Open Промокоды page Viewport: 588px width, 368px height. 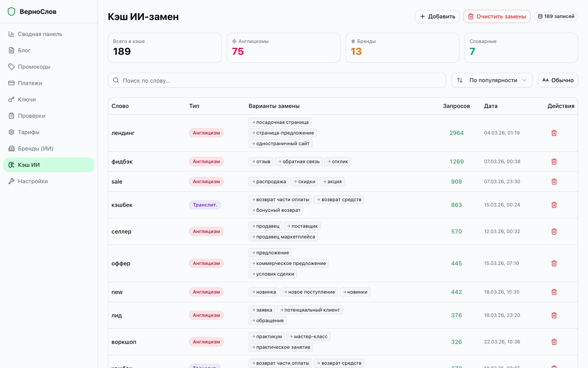click(49, 67)
